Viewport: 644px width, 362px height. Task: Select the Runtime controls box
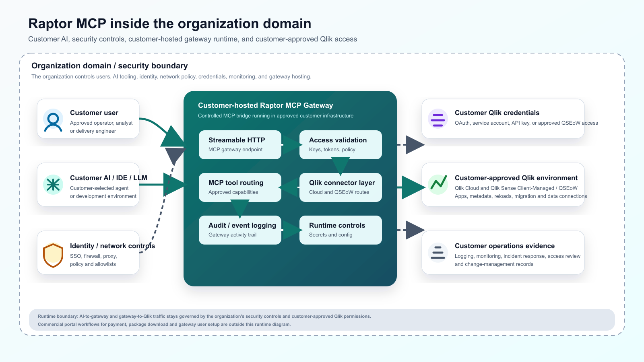coord(341,230)
